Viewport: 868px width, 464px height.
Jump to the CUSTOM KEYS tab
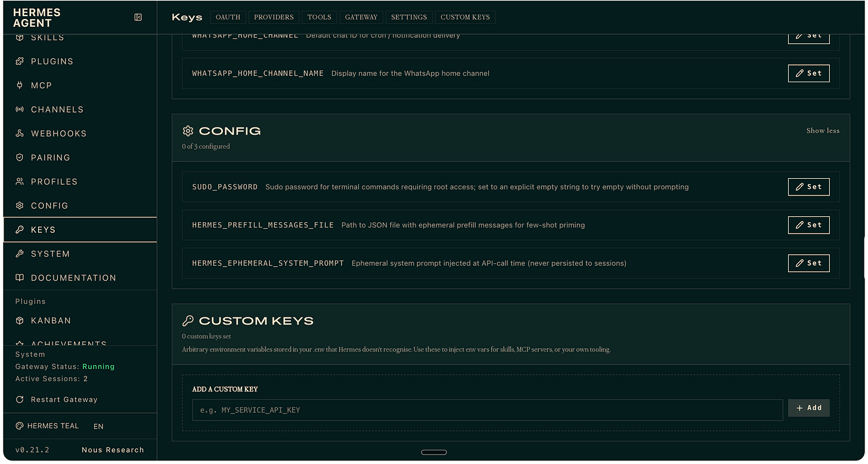point(465,17)
